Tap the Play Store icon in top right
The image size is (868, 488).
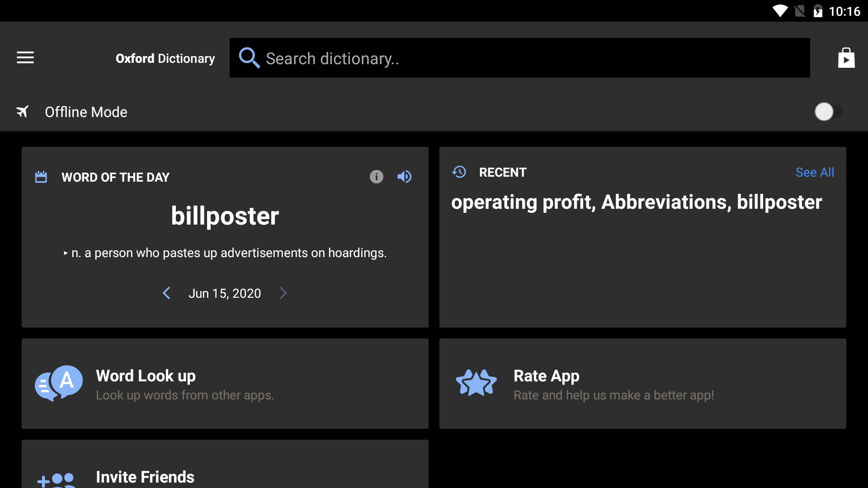tap(845, 58)
